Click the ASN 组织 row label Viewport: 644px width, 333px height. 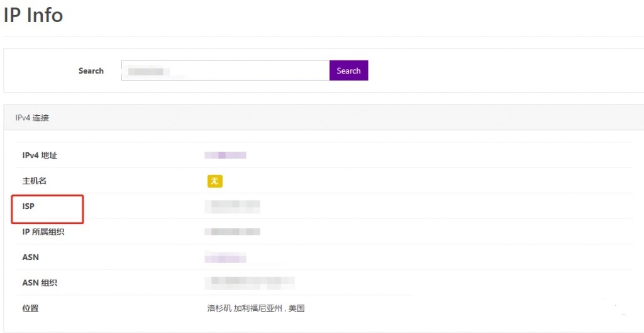point(40,283)
